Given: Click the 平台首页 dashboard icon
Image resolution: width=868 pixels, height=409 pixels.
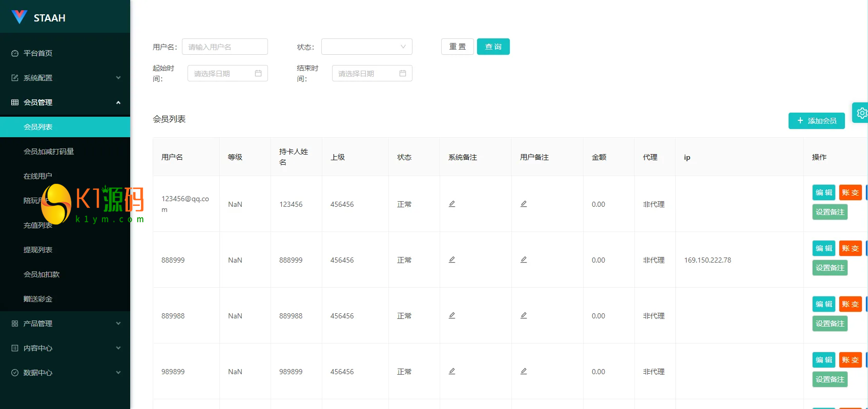Looking at the screenshot, I should [x=15, y=53].
